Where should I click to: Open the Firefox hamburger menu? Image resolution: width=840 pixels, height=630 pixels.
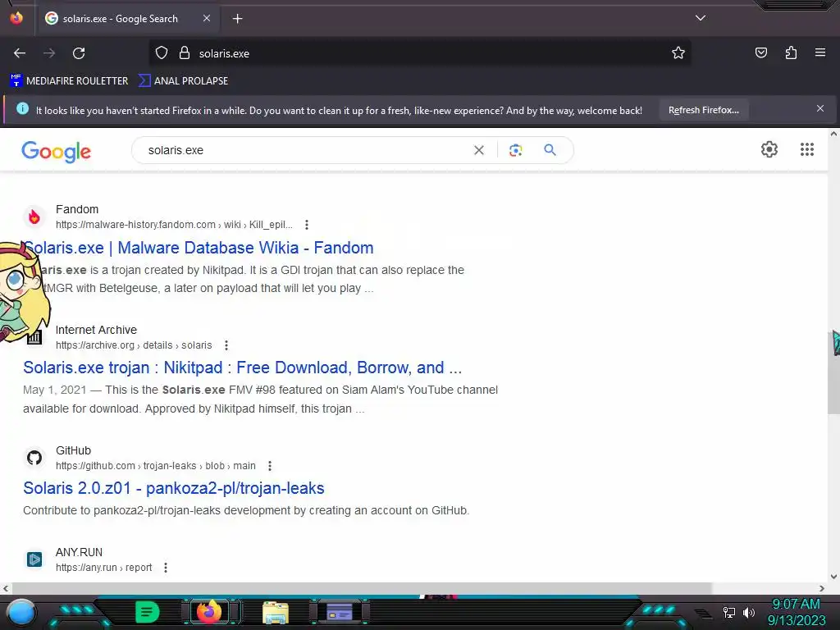pos(819,52)
